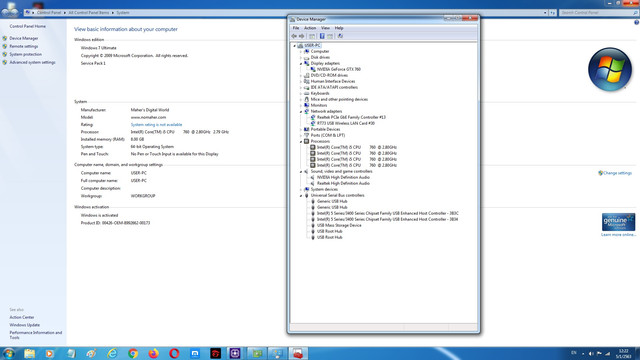
Task: Launch Firefox from the taskbar
Action: point(153,353)
